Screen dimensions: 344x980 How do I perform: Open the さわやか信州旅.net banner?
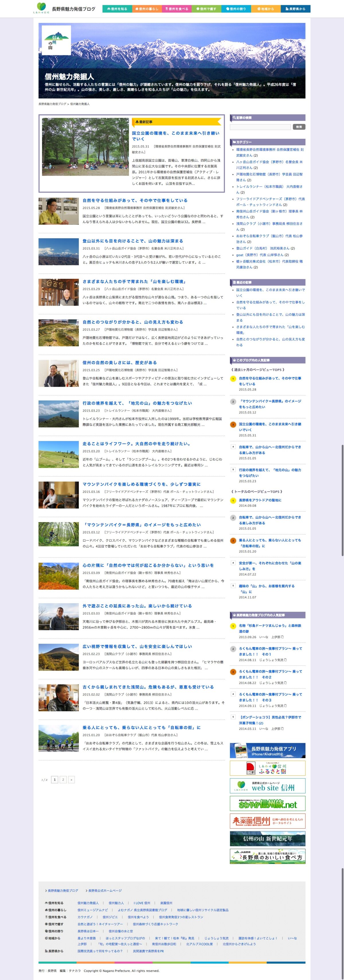point(267,803)
